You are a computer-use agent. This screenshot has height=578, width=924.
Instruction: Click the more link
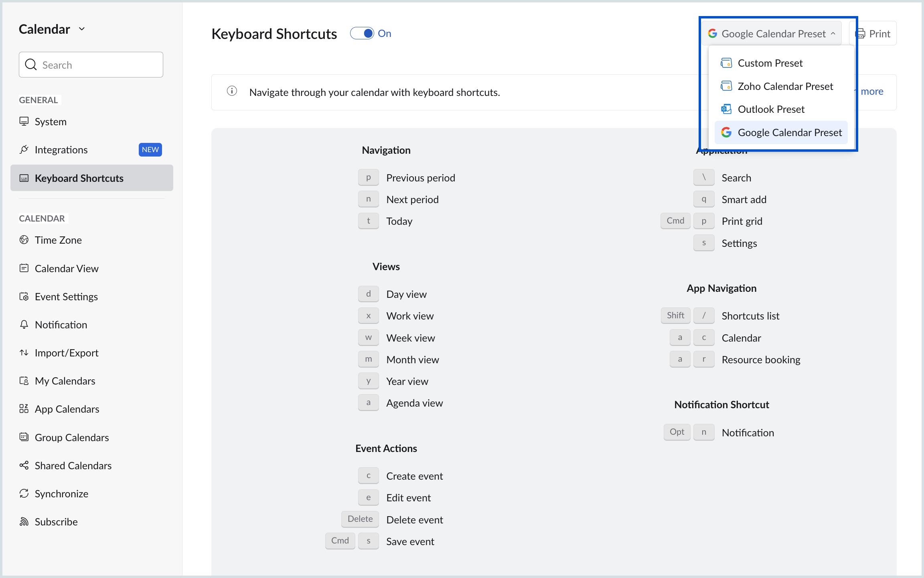click(x=872, y=92)
